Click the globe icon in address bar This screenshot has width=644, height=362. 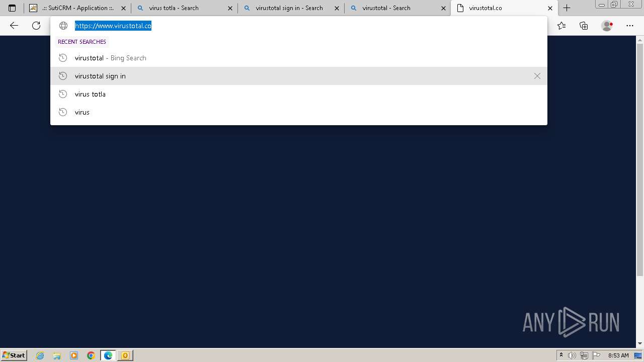63,26
